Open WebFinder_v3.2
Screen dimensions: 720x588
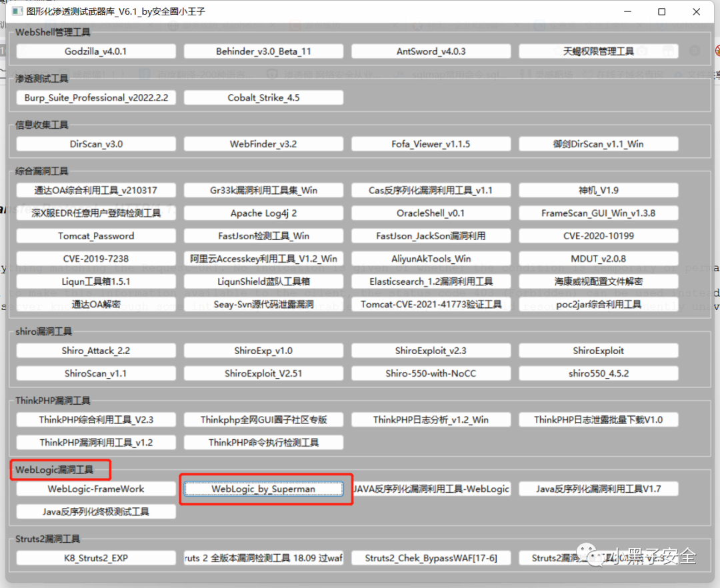[x=263, y=144]
